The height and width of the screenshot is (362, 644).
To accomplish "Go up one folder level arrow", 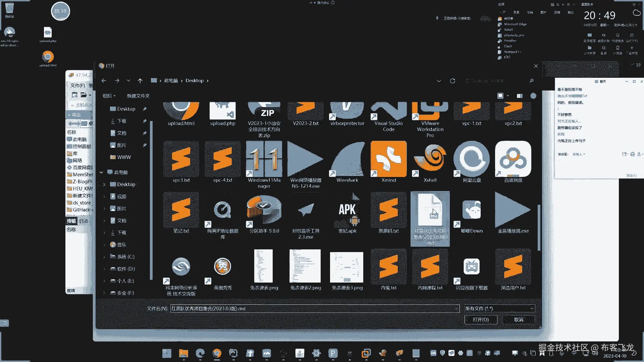I will click(140, 81).
